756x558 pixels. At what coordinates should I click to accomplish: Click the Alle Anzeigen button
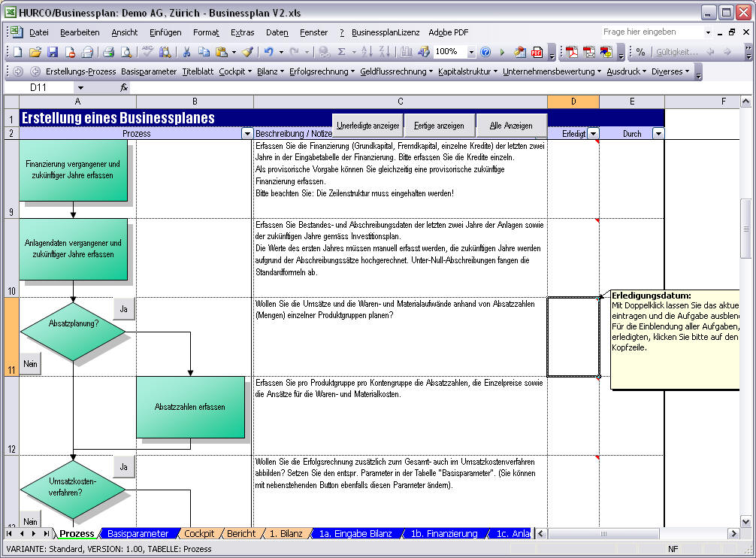(x=511, y=126)
